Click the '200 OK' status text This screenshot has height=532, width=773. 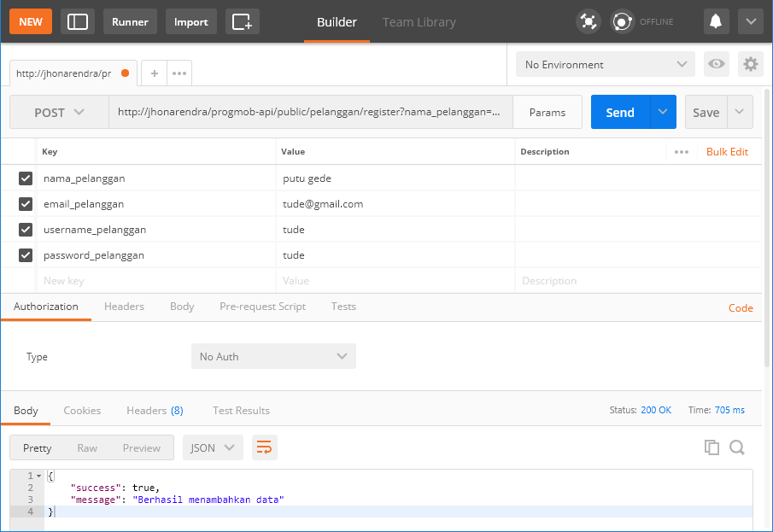point(656,410)
